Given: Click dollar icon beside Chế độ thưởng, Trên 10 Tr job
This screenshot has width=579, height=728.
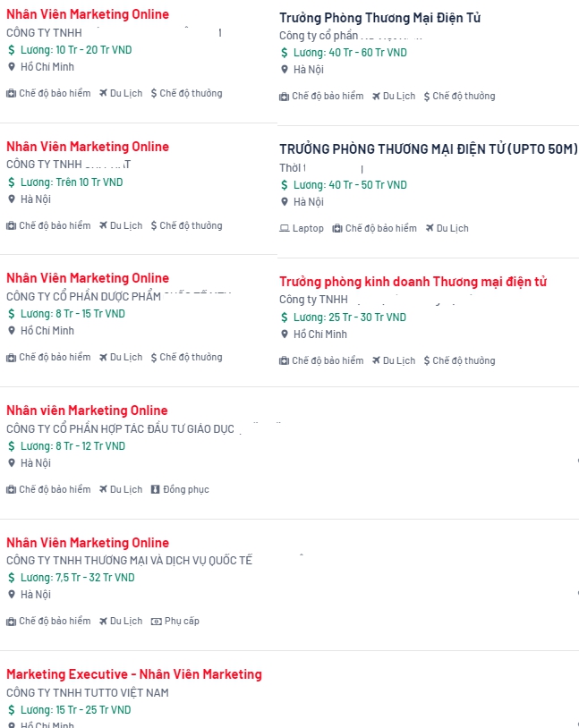Looking at the screenshot, I should point(154,225).
